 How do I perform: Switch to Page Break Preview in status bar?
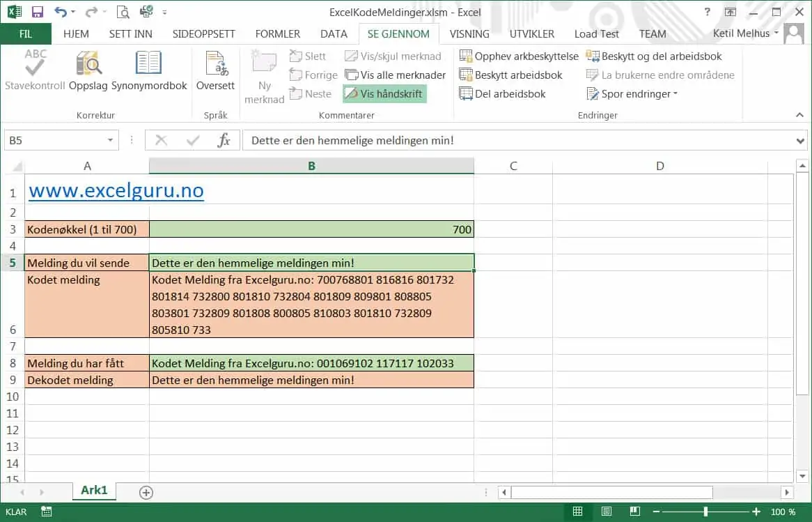[x=635, y=512]
